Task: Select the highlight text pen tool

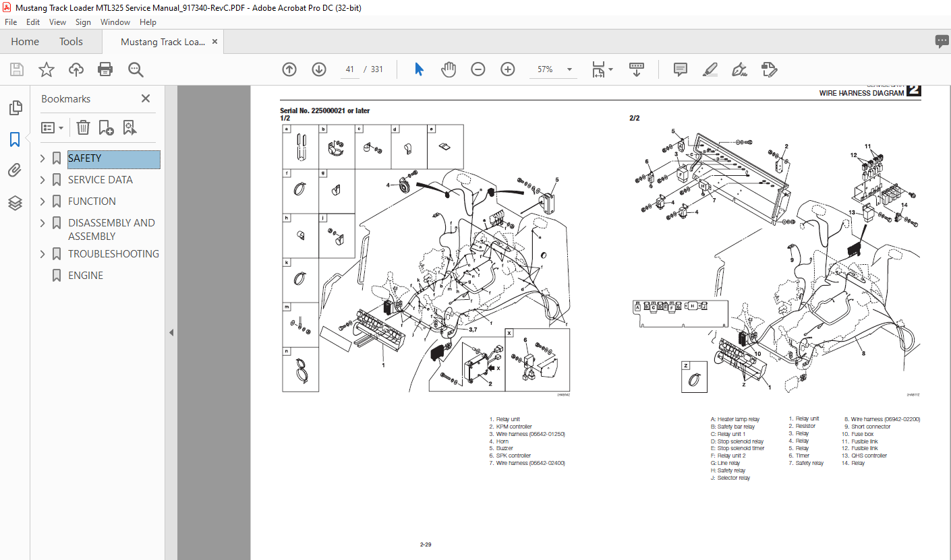Action: pos(710,69)
